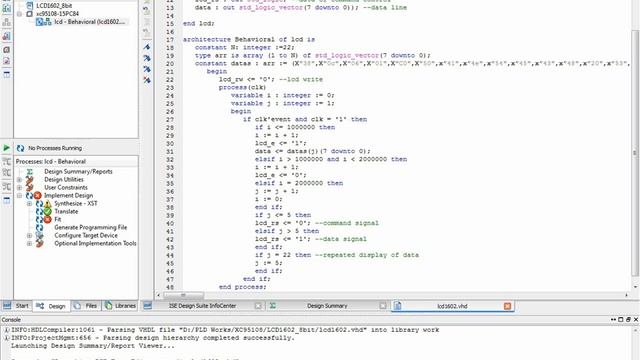Click the red-and-blue chart icon in the Hierarchy sidebar

7,36
